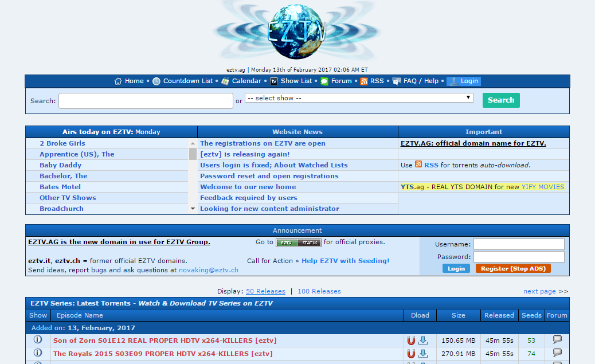Click magnet link for The Royals 2015
This screenshot has height=364, width=595.
(411, 354)
